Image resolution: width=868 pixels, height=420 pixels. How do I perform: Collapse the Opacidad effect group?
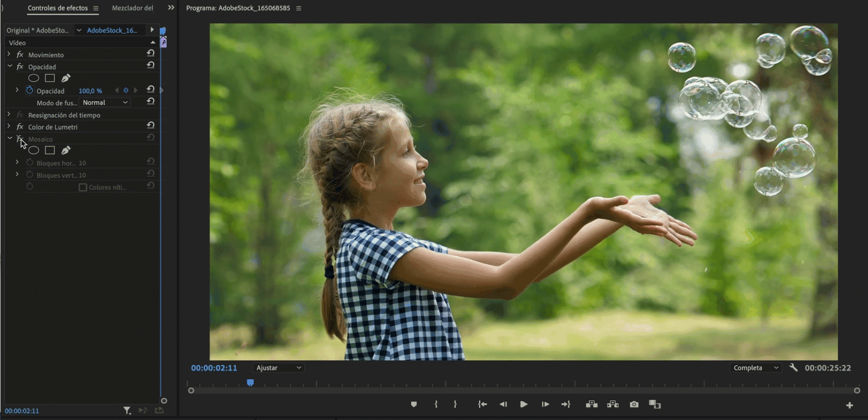pos(9,66)
